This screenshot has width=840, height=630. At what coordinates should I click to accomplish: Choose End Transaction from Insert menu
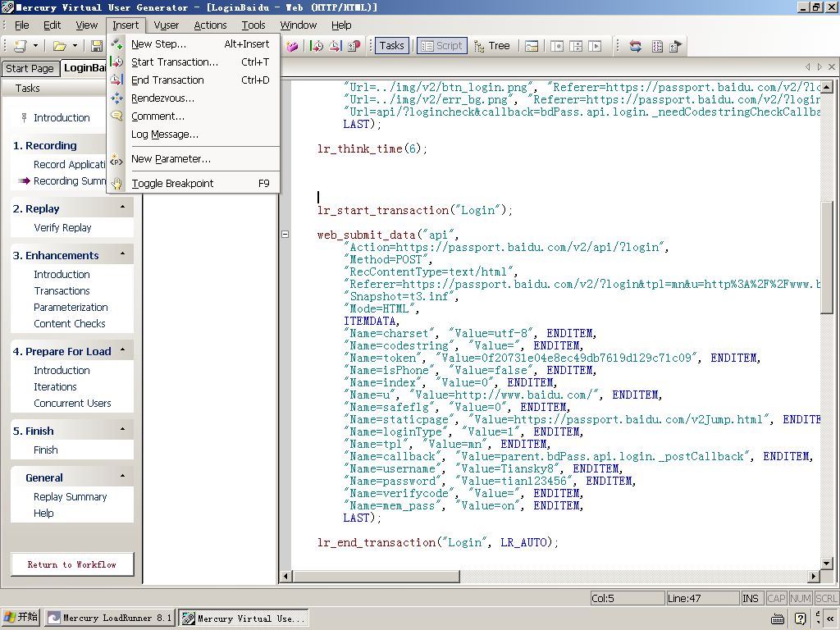(194, 80)
